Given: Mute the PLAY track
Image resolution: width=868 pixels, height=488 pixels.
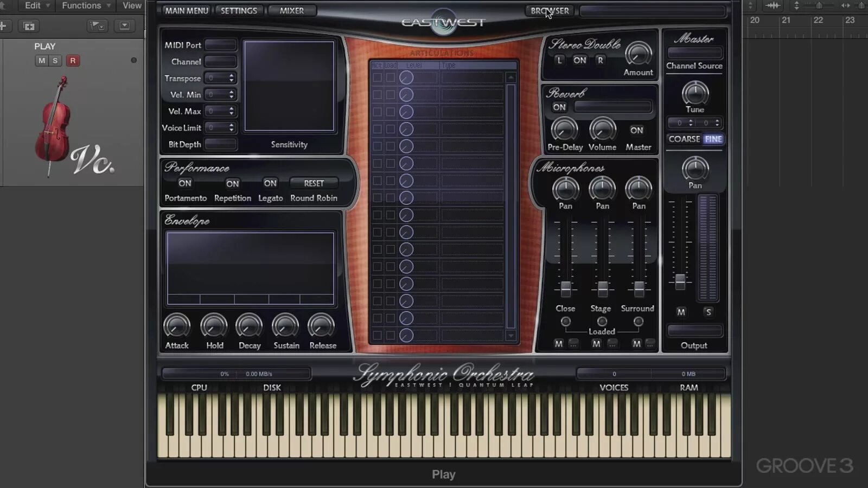Looking at the screenshot, I should pyautogui.click(x=41, y=61).
